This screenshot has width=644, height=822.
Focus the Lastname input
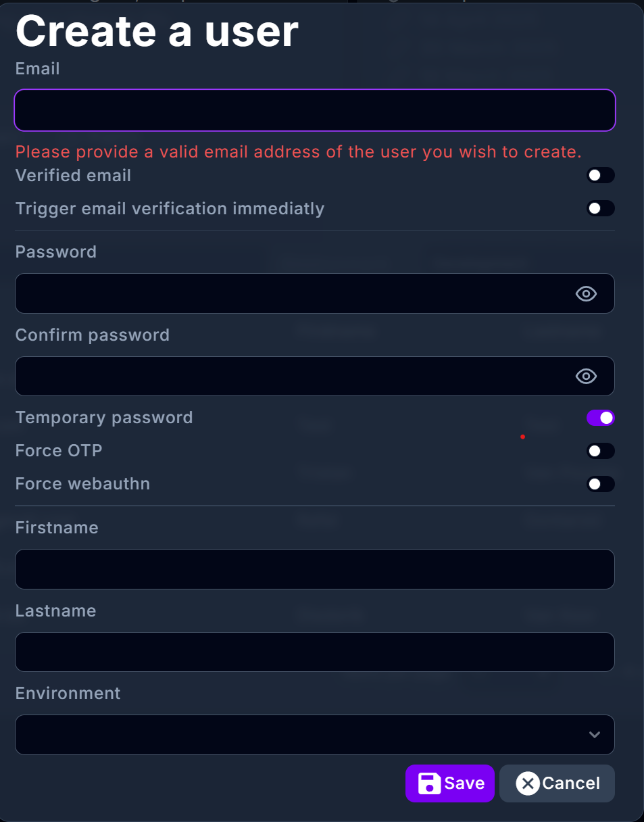pos(314,652)
